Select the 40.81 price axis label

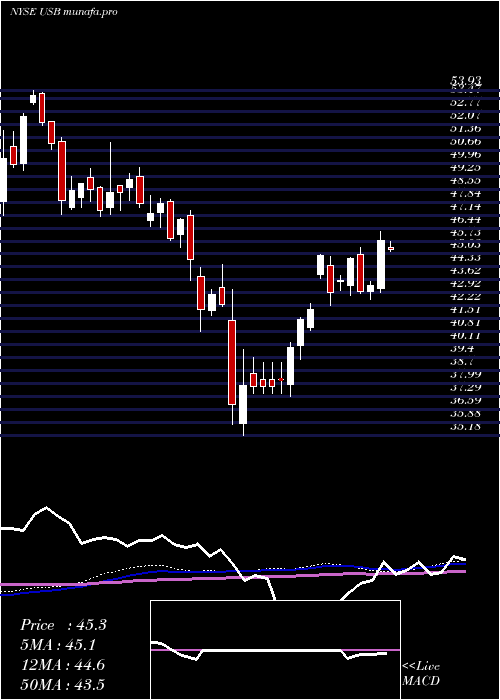tap(466, 322)
